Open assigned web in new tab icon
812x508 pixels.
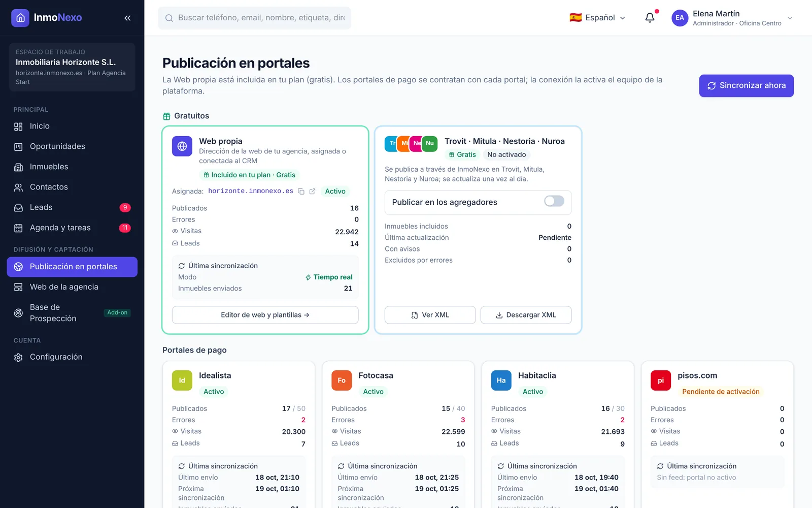313,192
